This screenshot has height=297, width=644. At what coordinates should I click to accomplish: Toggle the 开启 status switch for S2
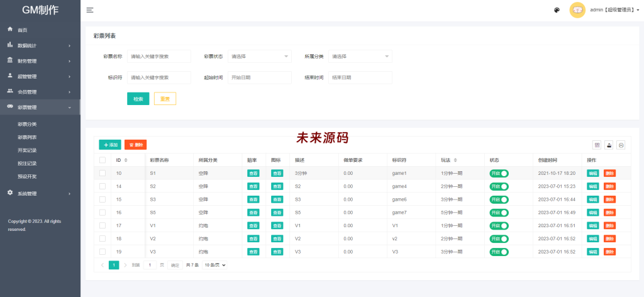pyautogui.click(x=499, y=186)
